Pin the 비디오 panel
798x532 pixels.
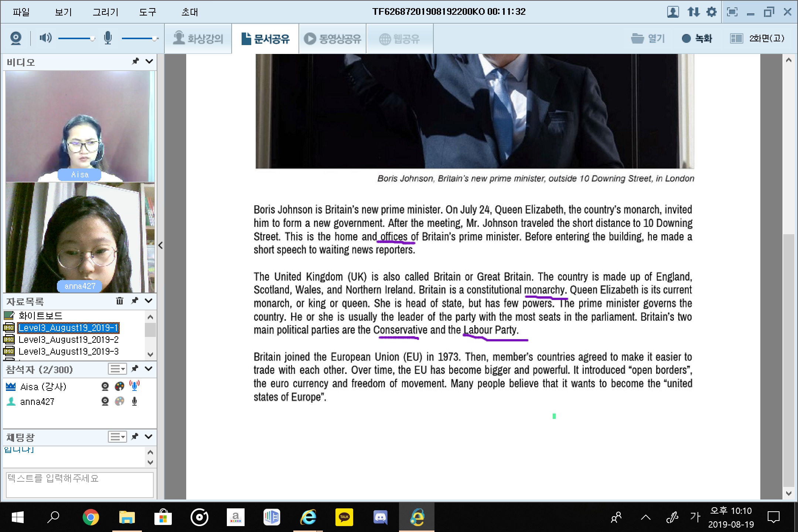pos(136,61)
